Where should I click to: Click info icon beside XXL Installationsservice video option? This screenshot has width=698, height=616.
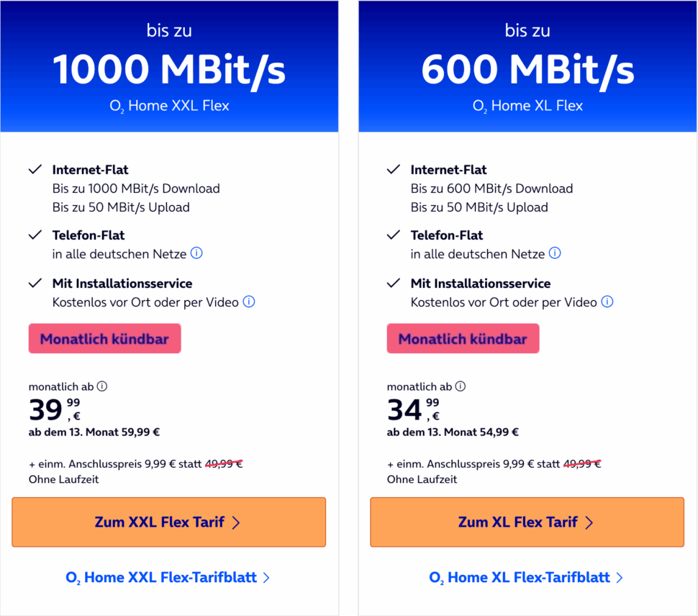tap(249, 302)
